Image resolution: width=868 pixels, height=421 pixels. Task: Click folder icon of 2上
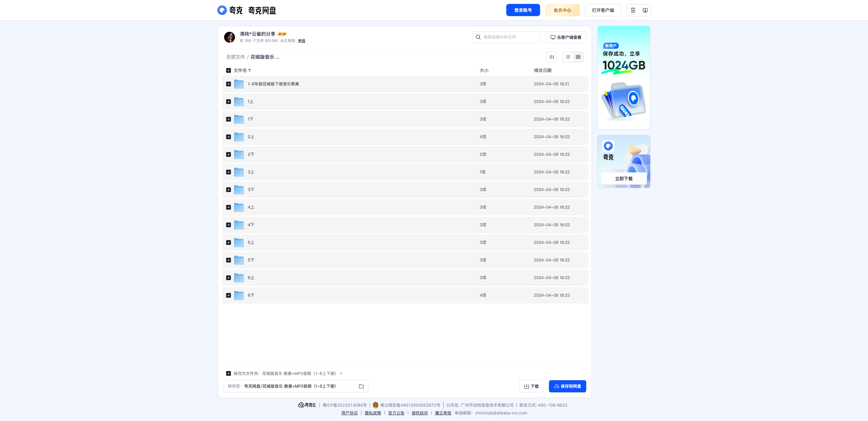click(x=239, y=137)
